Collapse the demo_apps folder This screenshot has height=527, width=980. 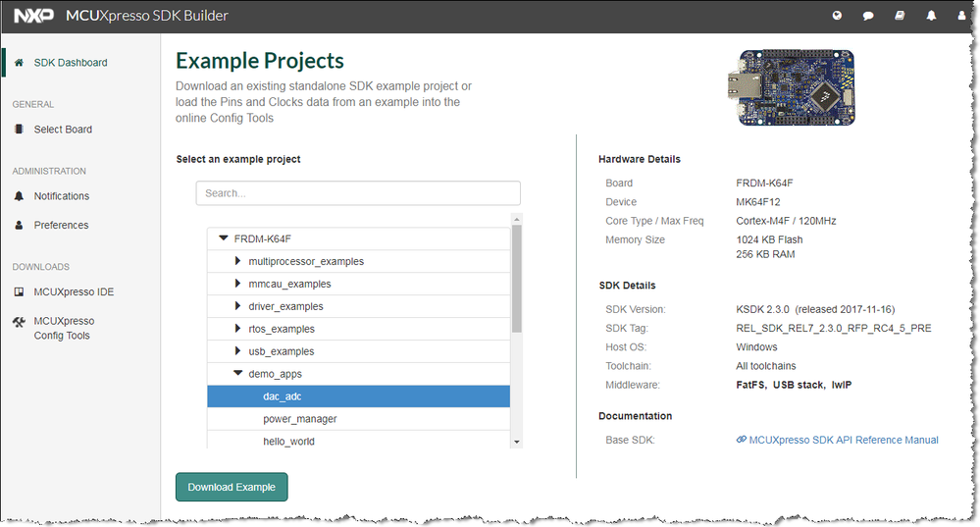238,374
